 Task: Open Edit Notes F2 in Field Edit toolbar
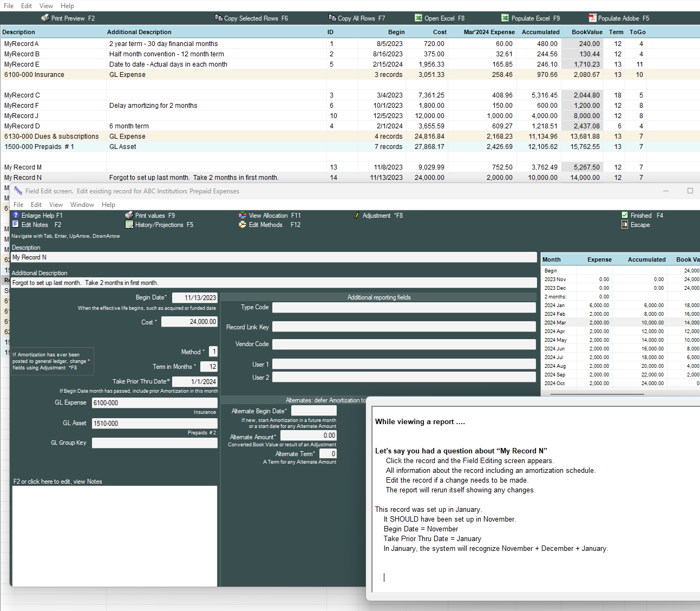[x=37, y=225]
